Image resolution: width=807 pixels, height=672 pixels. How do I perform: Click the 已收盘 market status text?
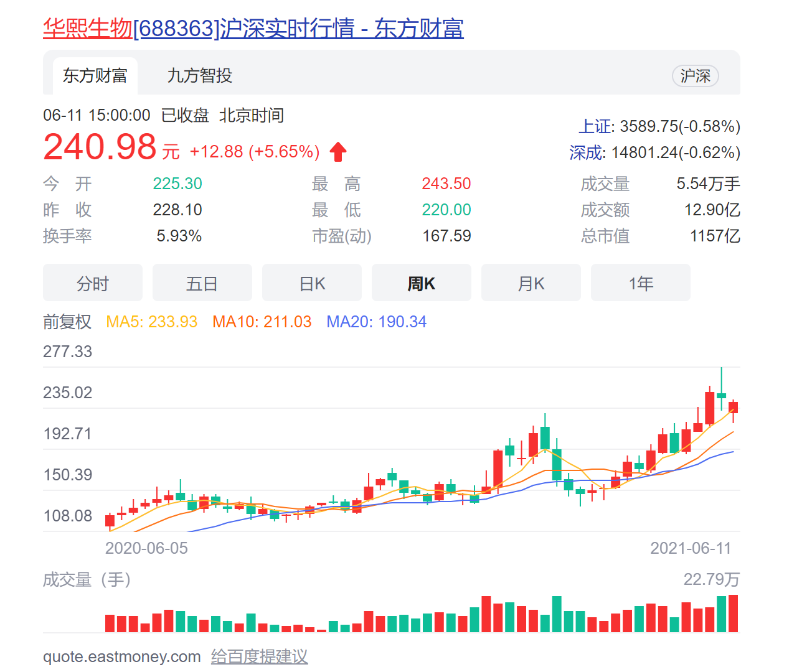coord(185,115)
